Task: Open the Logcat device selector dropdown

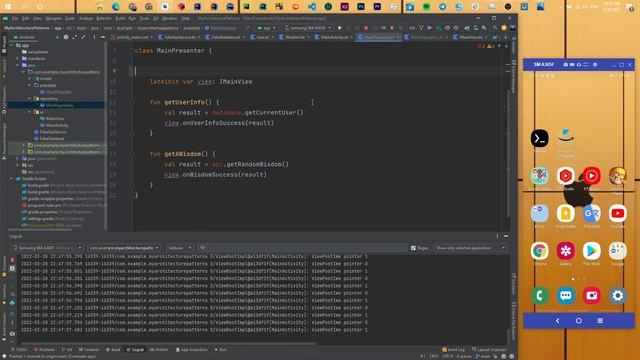Action: [x=47, y=248]
